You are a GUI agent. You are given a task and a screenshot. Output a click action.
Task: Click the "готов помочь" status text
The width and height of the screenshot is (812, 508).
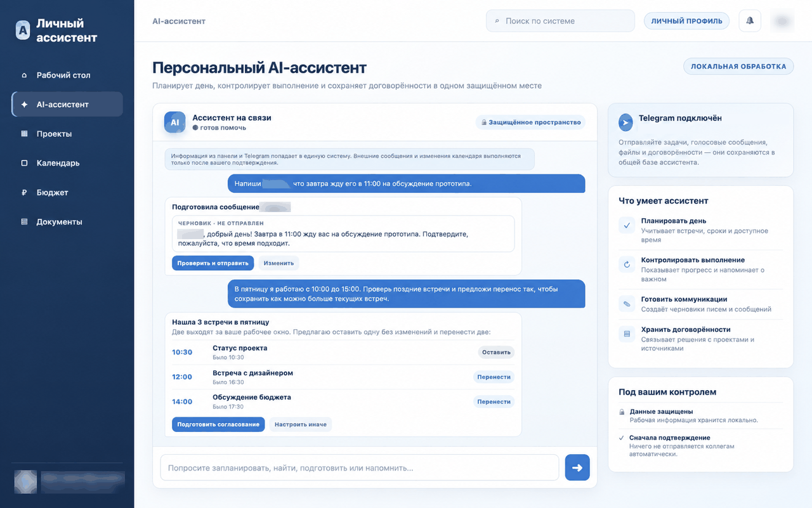(x=223, y=127)
